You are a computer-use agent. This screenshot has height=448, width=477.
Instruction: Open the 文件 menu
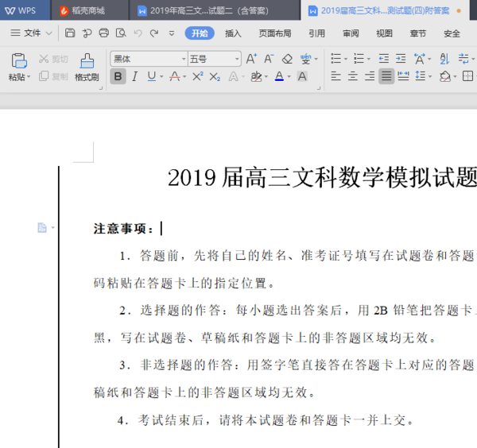(x=31, y=33)
